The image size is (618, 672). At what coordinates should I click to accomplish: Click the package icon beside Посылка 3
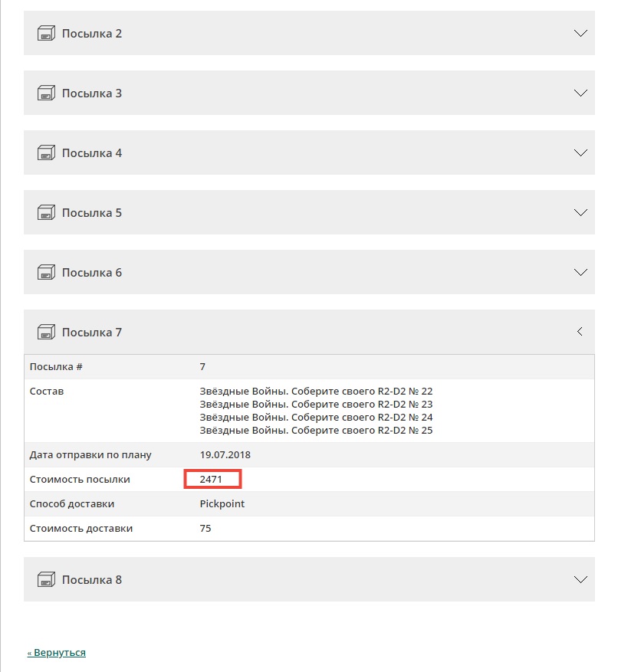point(47,93)
